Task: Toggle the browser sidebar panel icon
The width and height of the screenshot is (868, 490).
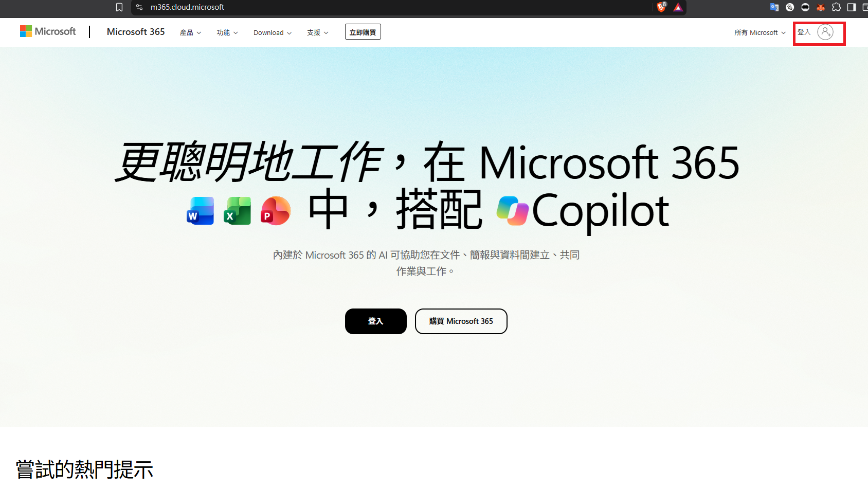Action: (x=852, y=7)
